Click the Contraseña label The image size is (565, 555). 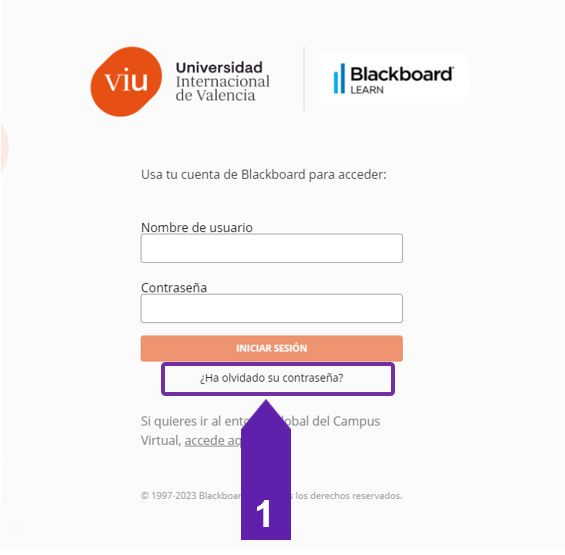click(x=174, y=288)
